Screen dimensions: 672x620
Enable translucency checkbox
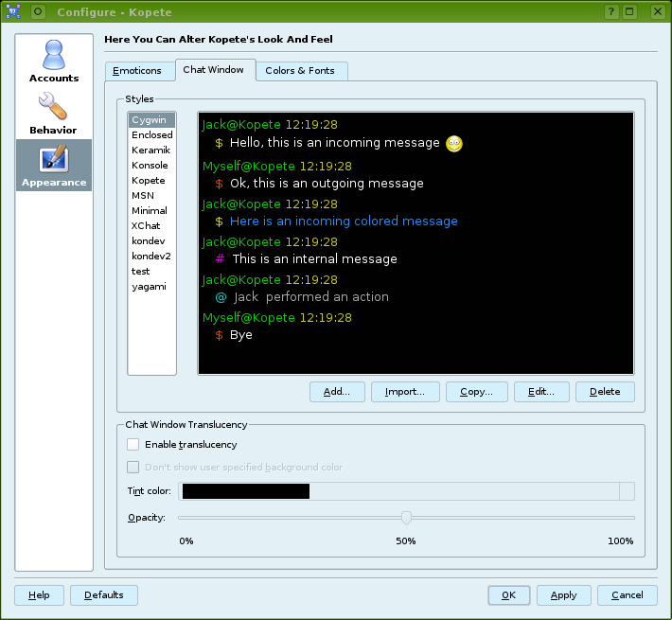[x=133, y=444]
